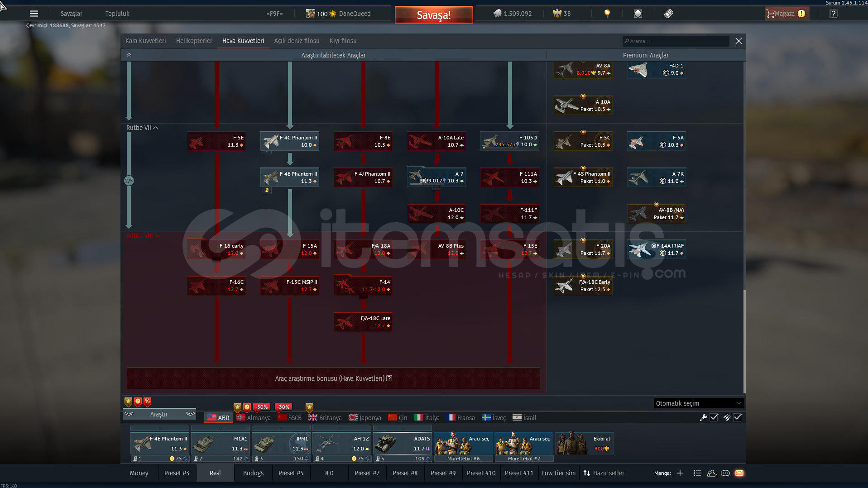Open Hazır setler preset list
Image resolution: width=868 pixels, height=488 pixels.
(x=604, y=473)
